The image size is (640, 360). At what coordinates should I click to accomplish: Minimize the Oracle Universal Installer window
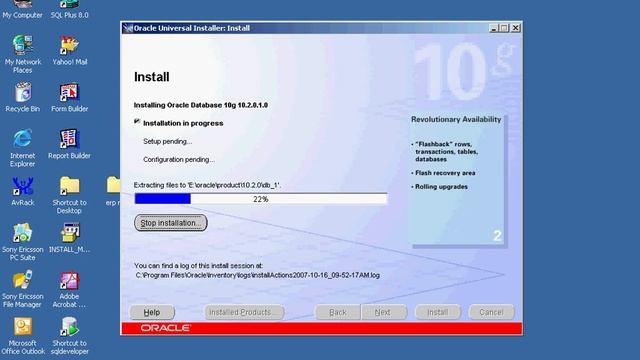[494, 28]
